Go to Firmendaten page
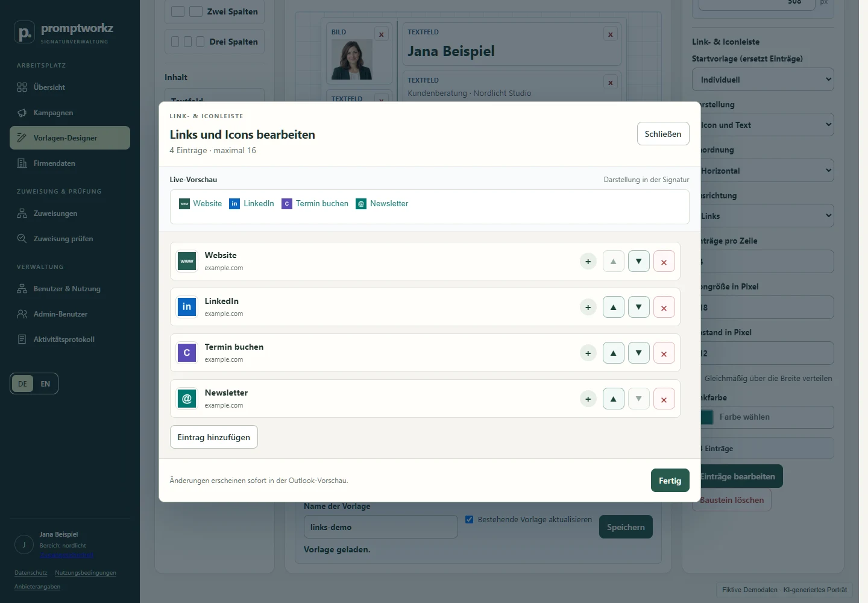 click(x=70, y=163)
